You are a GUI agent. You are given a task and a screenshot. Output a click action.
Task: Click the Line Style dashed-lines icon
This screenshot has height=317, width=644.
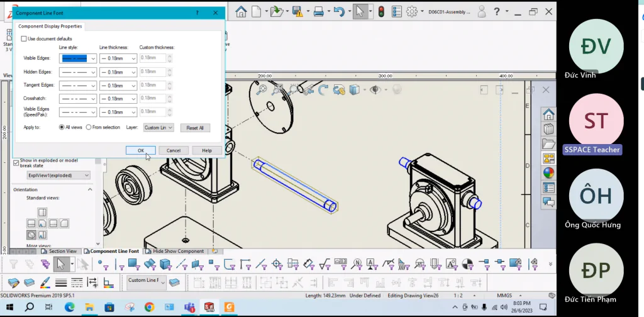click(x=77, y=282)
